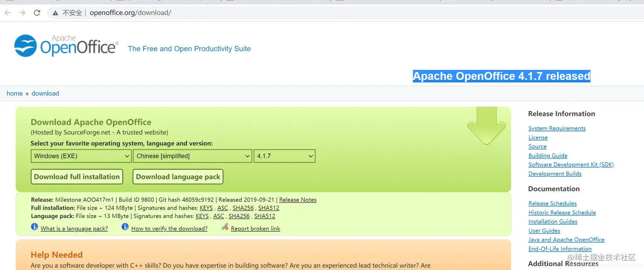This screenshot has height=270, width=644.
Task: Open 'Source' sidebar link
Action: (538, 146)
